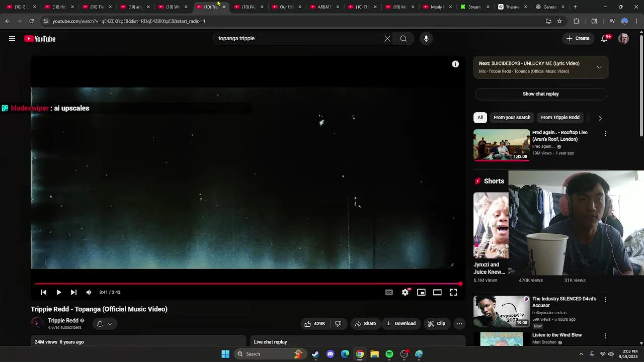
Task: Bookmark this page with the star
Action: tap(559, 21)
